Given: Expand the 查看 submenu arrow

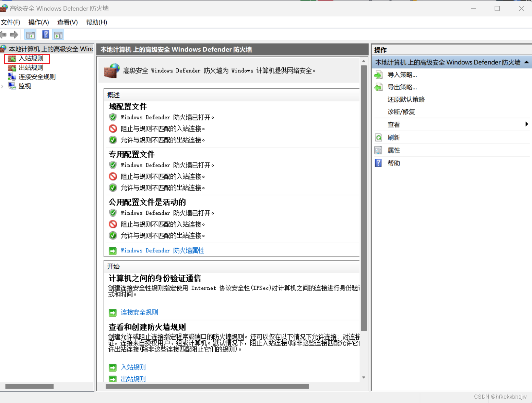Looking at the screenshot, I should 527,124.
